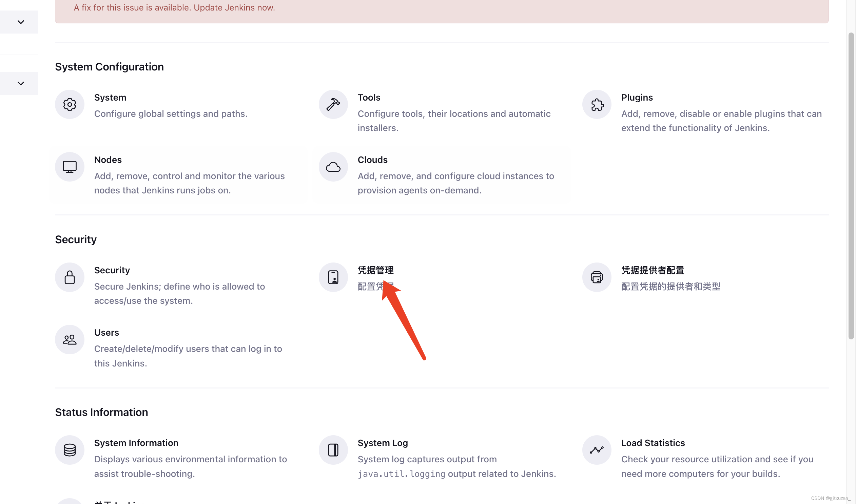
Task: Click the System Log sidebar icon
Action: click(333, 450)
